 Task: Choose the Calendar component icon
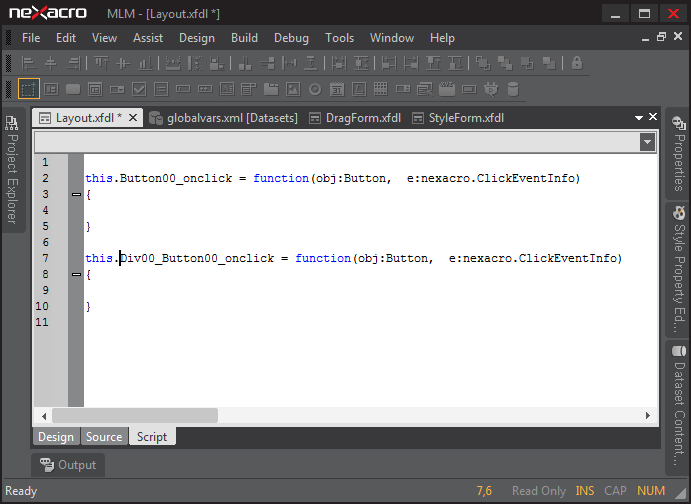coord(337,89)
